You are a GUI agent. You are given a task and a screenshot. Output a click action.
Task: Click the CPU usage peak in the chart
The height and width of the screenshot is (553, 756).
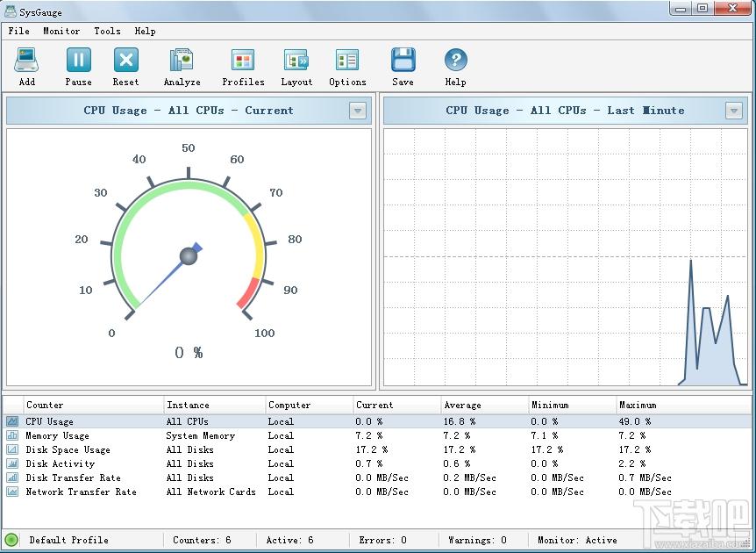691,261
